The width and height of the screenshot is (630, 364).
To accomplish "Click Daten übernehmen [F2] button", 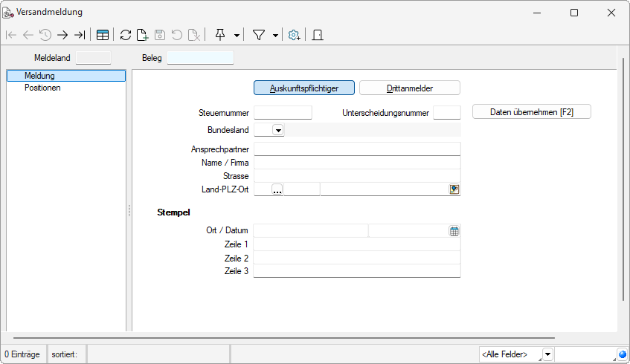I will pyautogui.click(x=531, y=112).
